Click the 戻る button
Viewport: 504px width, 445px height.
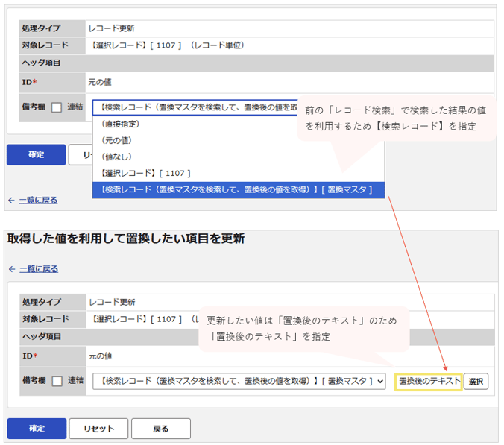click(x=161, y=429)
